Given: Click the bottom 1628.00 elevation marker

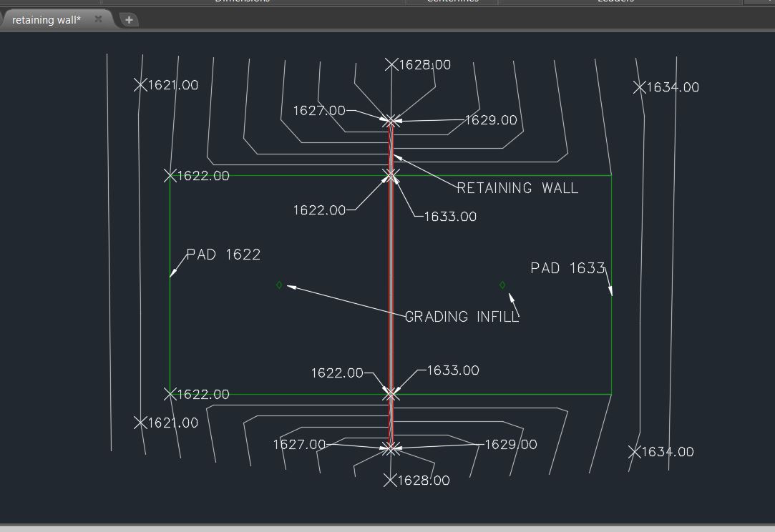Looking at the screenshot, I should 391,479.
